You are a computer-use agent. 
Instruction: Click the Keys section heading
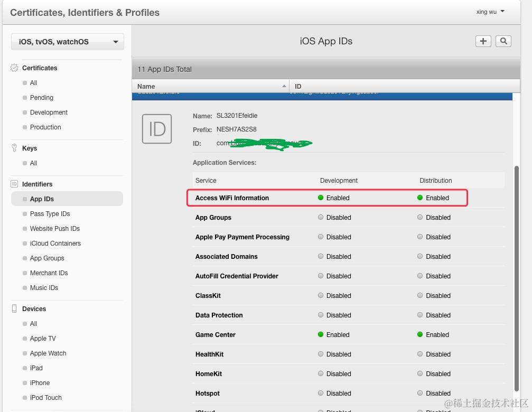click(x=30, y=148)
